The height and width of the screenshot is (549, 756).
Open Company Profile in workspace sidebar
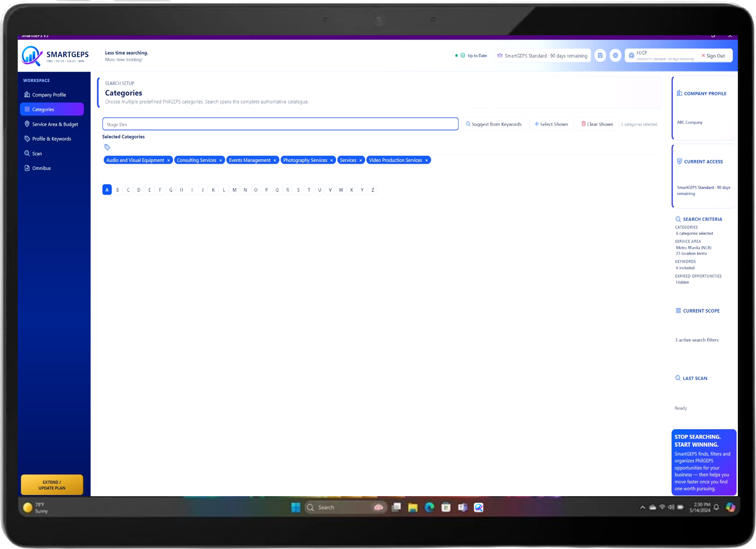52,95
